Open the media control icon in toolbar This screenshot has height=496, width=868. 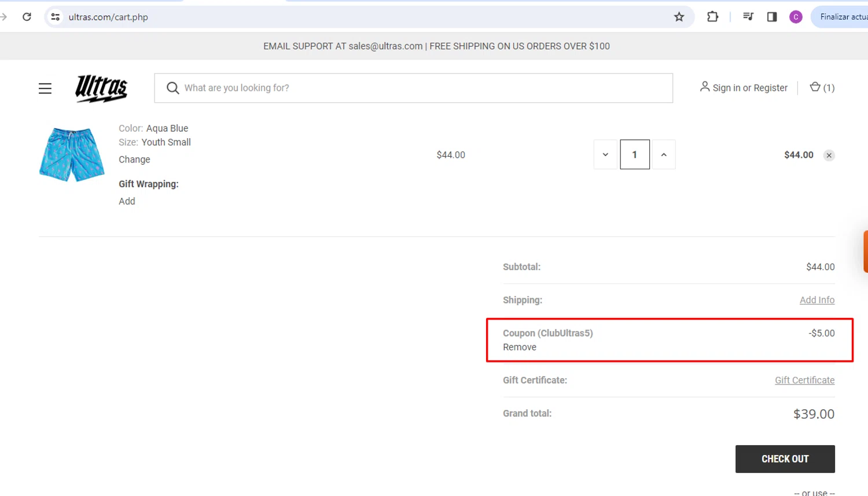(x=748, y=17)
